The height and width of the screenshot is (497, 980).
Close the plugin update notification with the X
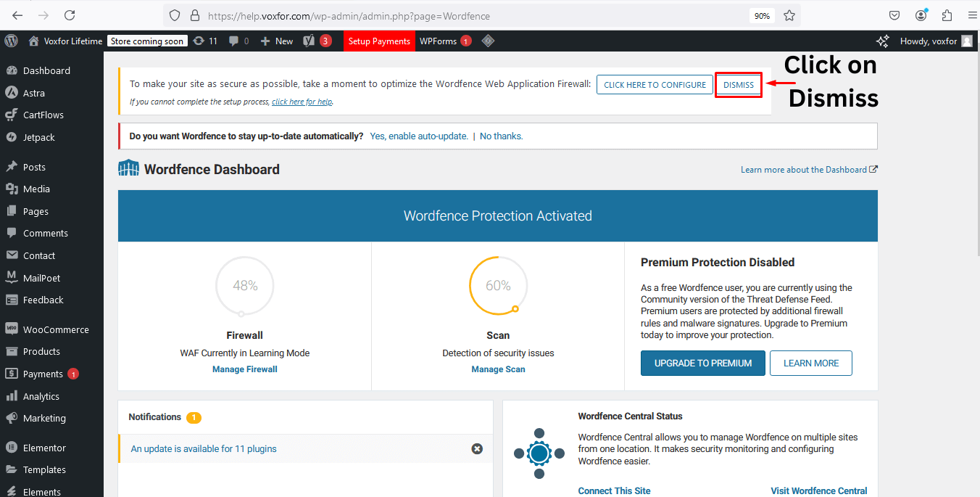tap(477, 448)
